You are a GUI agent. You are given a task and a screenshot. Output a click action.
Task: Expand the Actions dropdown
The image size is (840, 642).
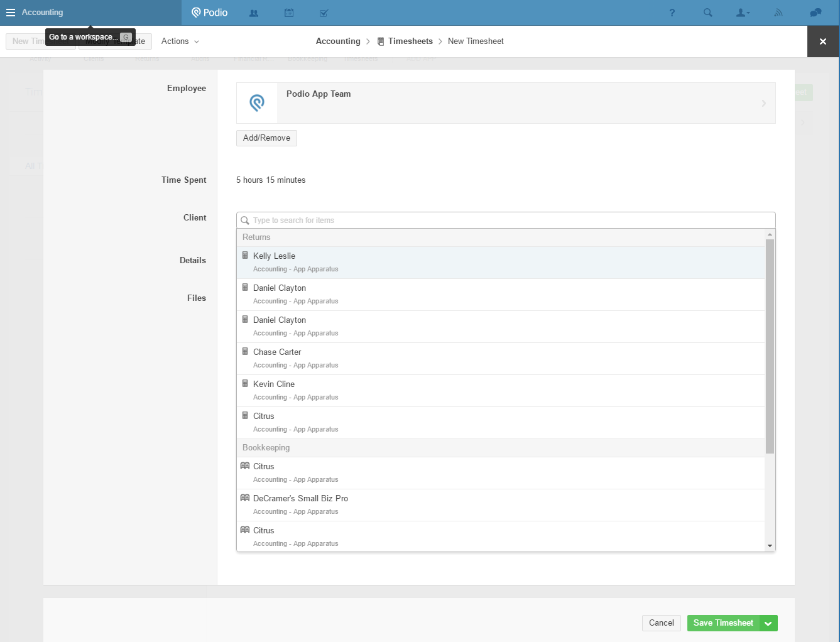(x=180, y=41)
